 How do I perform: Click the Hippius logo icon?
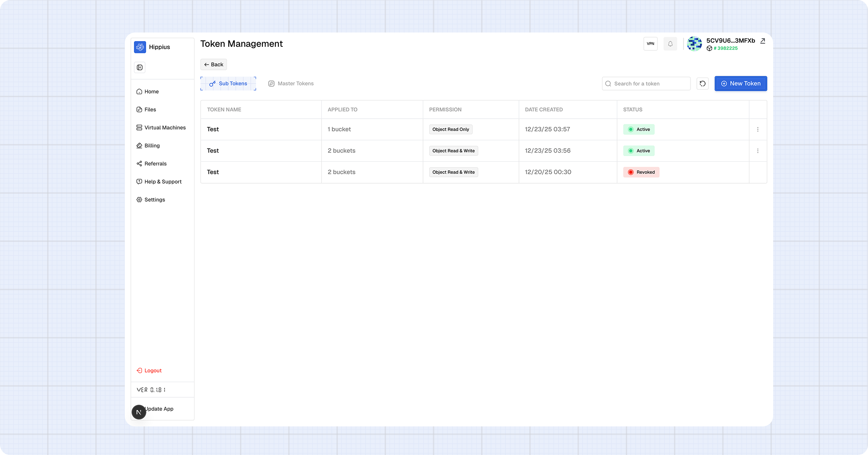click(139, 47)
